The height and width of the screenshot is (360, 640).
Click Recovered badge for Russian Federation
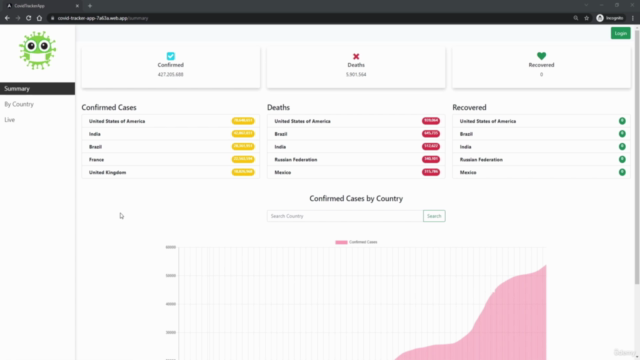click(x=622, y=159)
